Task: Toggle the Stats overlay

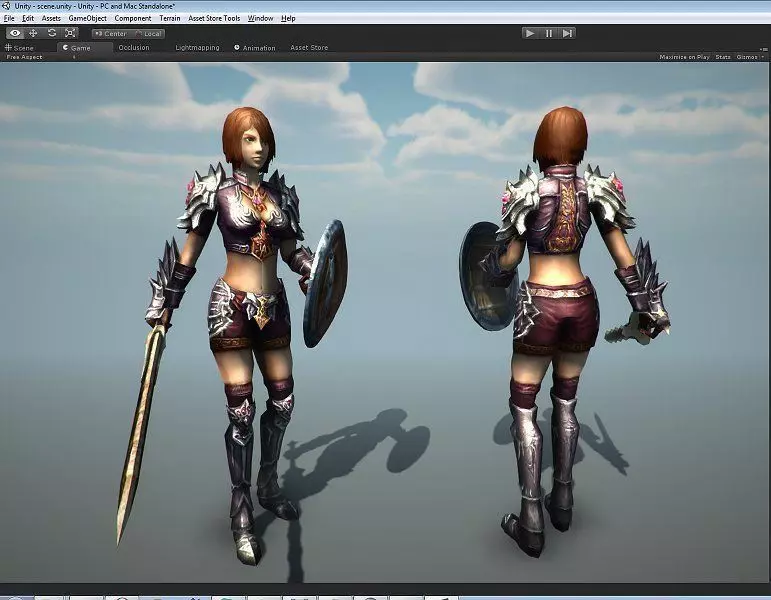Action: click(x=722, y=57)
